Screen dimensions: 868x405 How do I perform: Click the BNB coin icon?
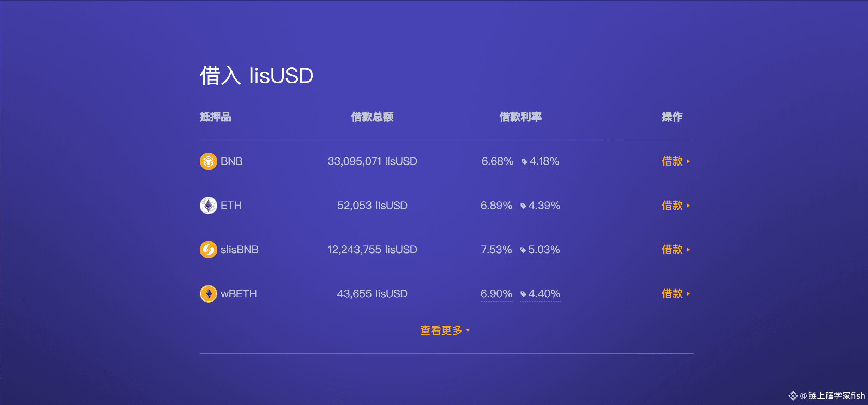pos(209,161)
